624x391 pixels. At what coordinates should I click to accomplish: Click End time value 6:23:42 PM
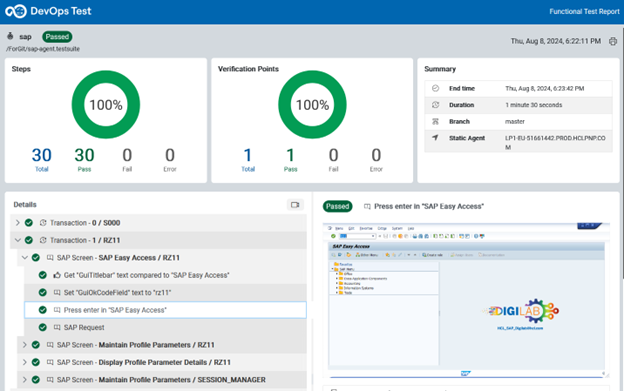click(x=544, y=88)
